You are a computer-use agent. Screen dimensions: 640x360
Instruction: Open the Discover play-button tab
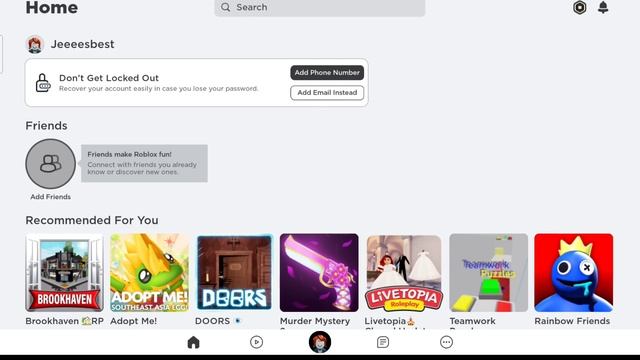click(256, 342)
